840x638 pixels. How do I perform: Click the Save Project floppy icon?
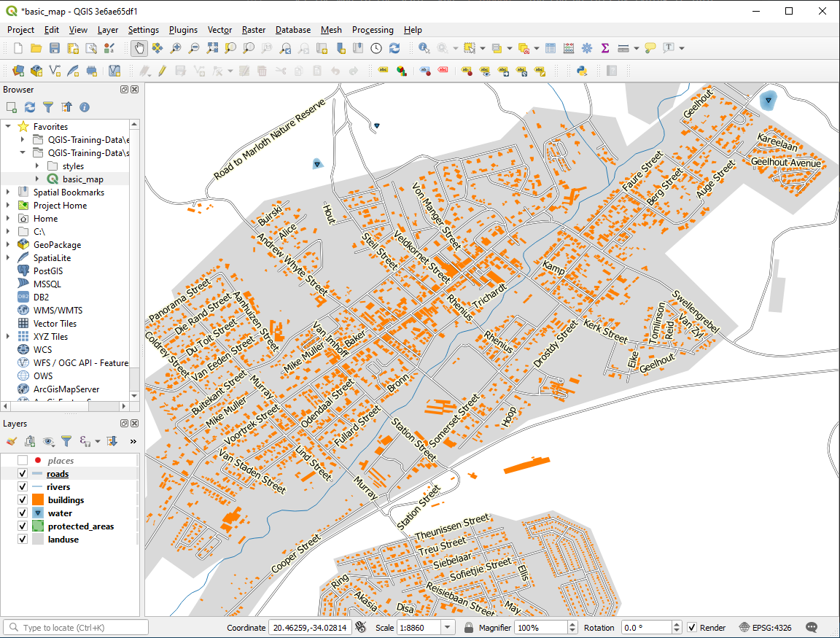click(x=55, y=48)
